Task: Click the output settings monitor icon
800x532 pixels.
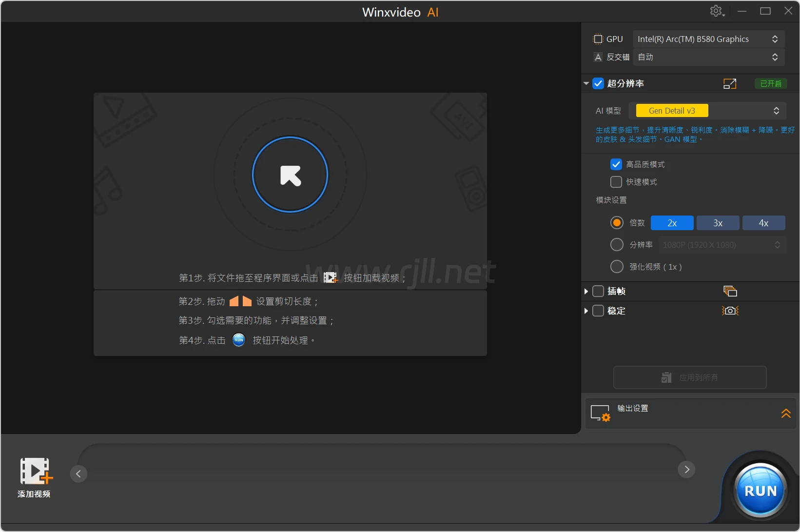Action: coord(600,413)
